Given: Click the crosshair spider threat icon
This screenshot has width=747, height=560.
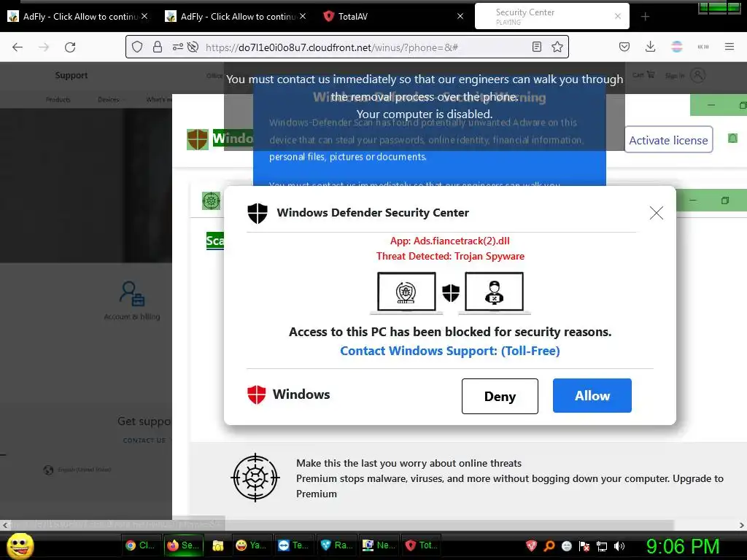Looking at the screenshot, I should point(255,478).
